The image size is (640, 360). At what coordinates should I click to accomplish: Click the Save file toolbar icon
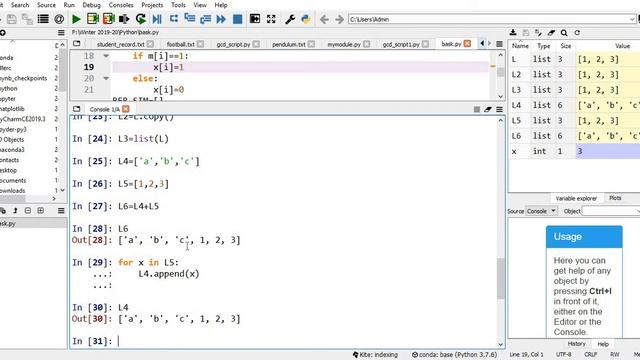click(11, 19)
